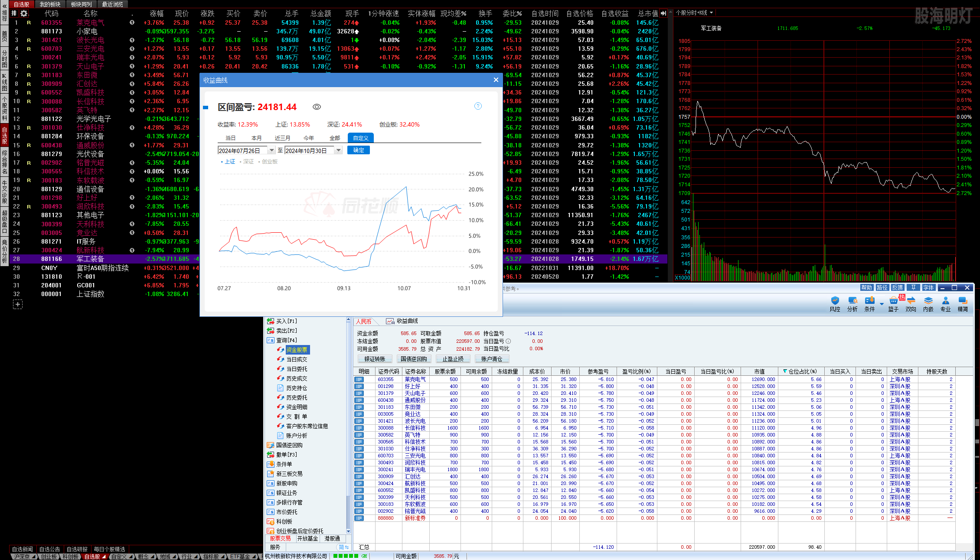Select the 本月 period tab
The image size is (980, 560).
256,138
